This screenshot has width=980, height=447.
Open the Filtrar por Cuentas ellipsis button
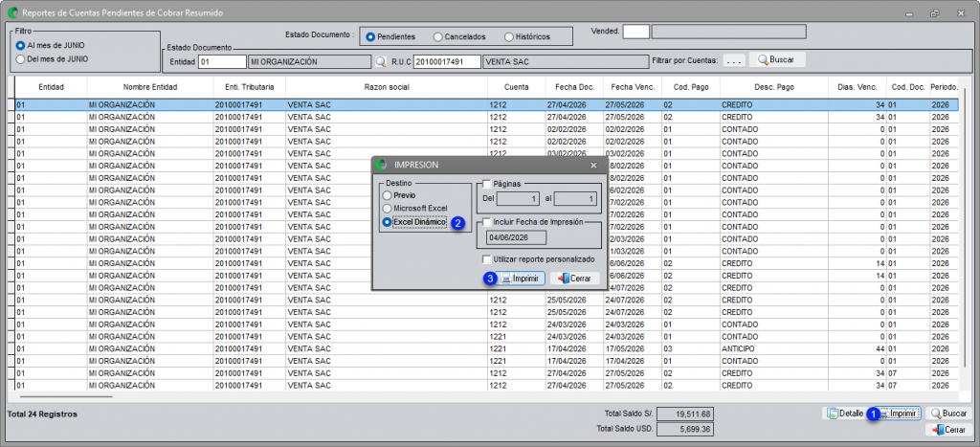(734, 60)
